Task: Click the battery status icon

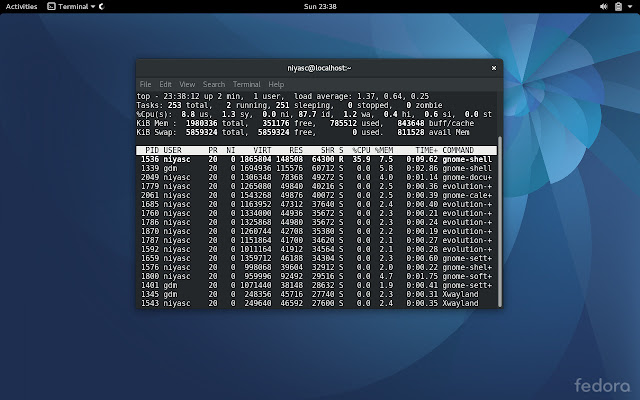Action: (x=618, y=7)
